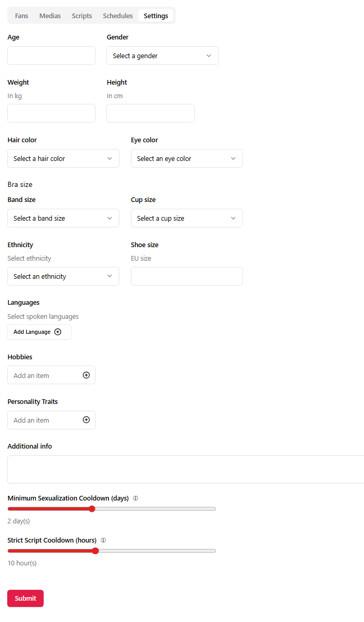Expand the Select an ethnicity dropdown
Screen dimensions: 364x622
pos(63,277)
